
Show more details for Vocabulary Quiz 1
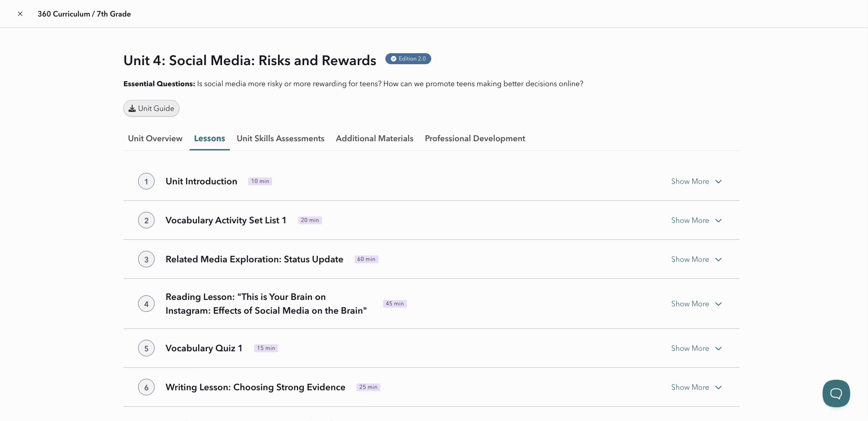(696, 349)
